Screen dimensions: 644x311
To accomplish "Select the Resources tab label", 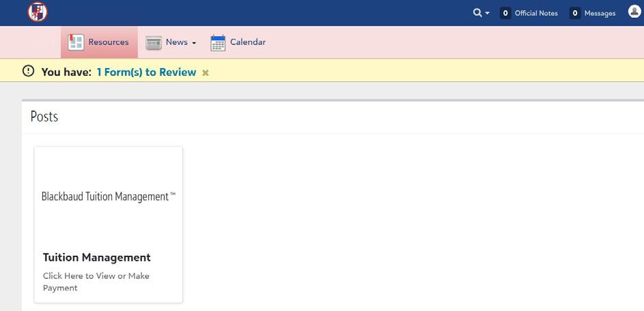I will pos(109,42).
